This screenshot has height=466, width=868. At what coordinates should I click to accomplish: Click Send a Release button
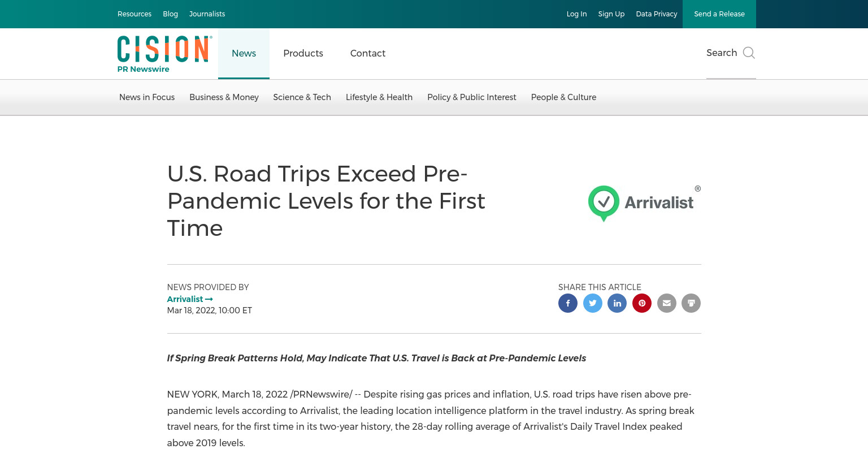point(719,14)
